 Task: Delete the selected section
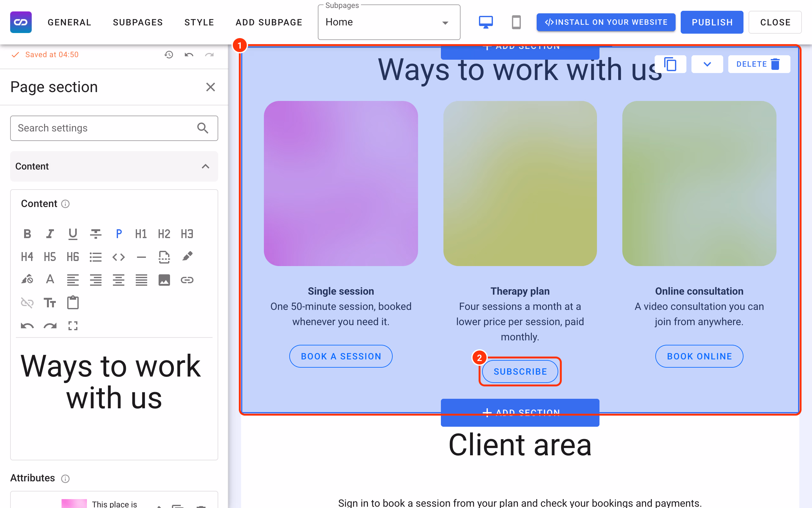[x=759, y=64]
